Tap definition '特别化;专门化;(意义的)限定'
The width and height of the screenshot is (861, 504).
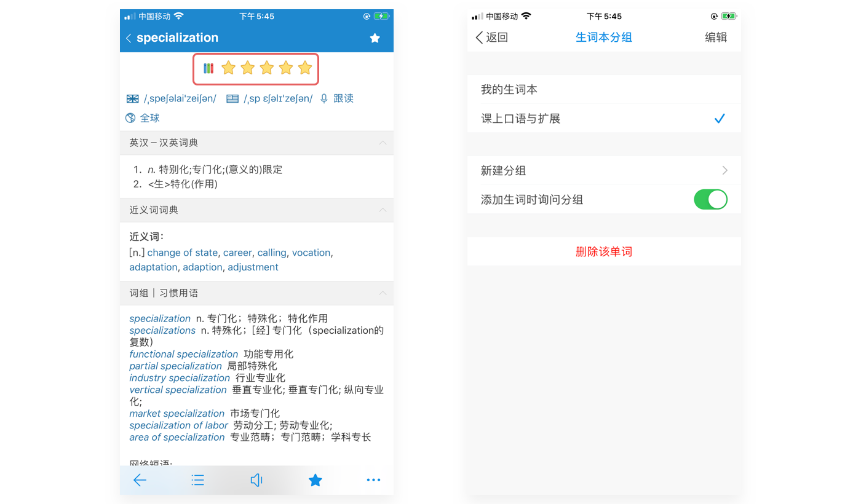(x=220, y=170)
